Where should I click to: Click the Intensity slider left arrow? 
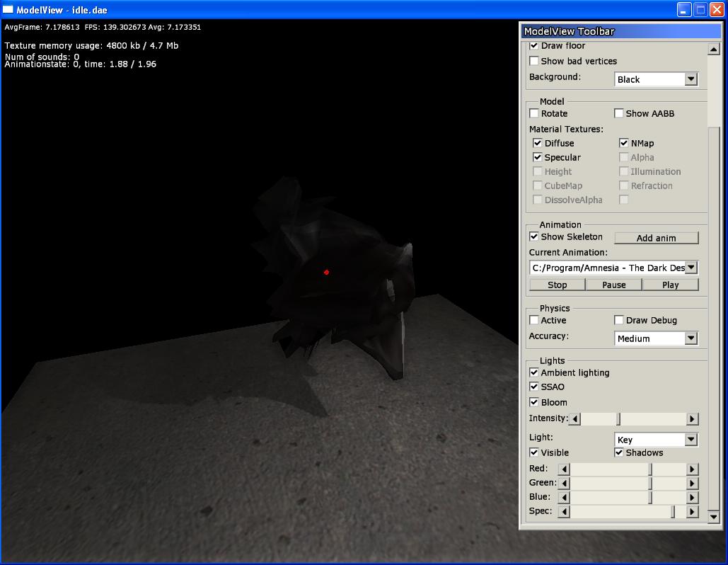(x=575, y=419)
